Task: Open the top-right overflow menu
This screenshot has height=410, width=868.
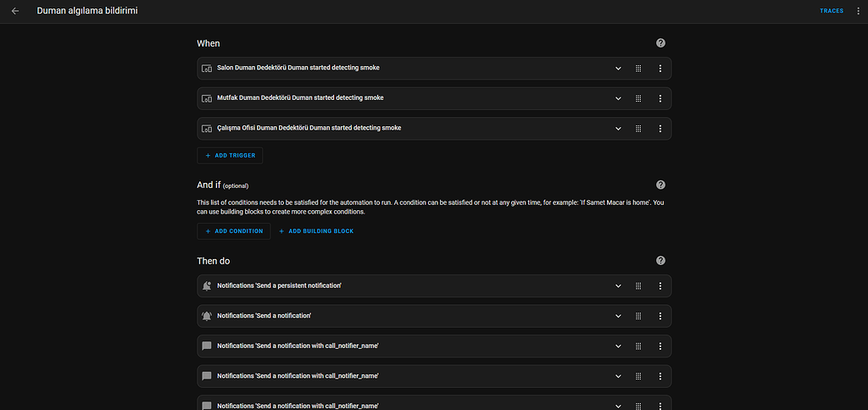Action: pos(858,11)
